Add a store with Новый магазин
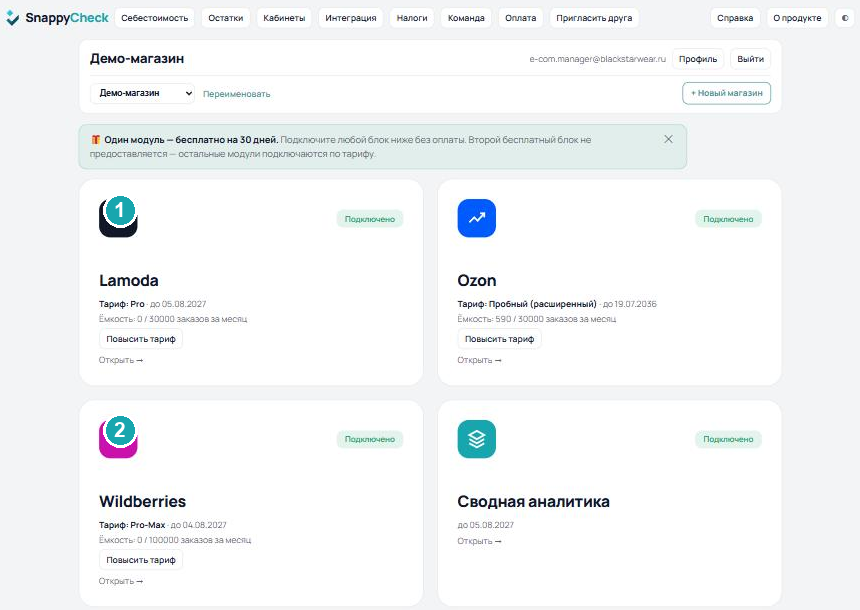The width and height of the screenshot is (860, 610). tap(726, 93)
